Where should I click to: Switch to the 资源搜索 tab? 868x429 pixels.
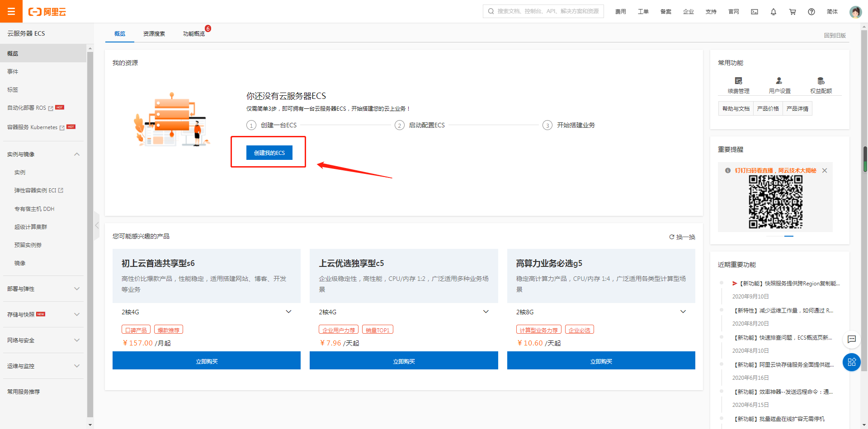(x=154, y=34)
